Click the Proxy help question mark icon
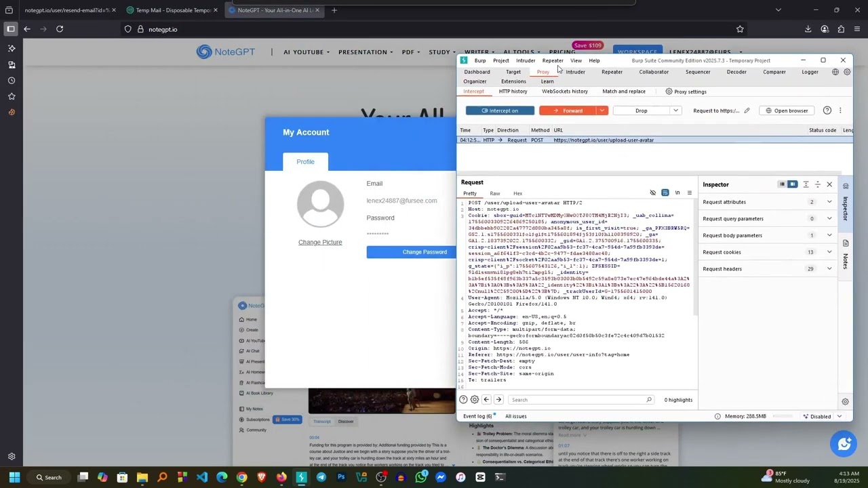The width and height of the screenshot is (868, 488). tap(827, 110)
